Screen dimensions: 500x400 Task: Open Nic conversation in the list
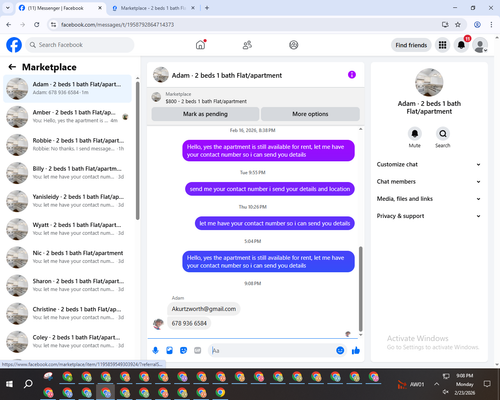pos(67,257)
